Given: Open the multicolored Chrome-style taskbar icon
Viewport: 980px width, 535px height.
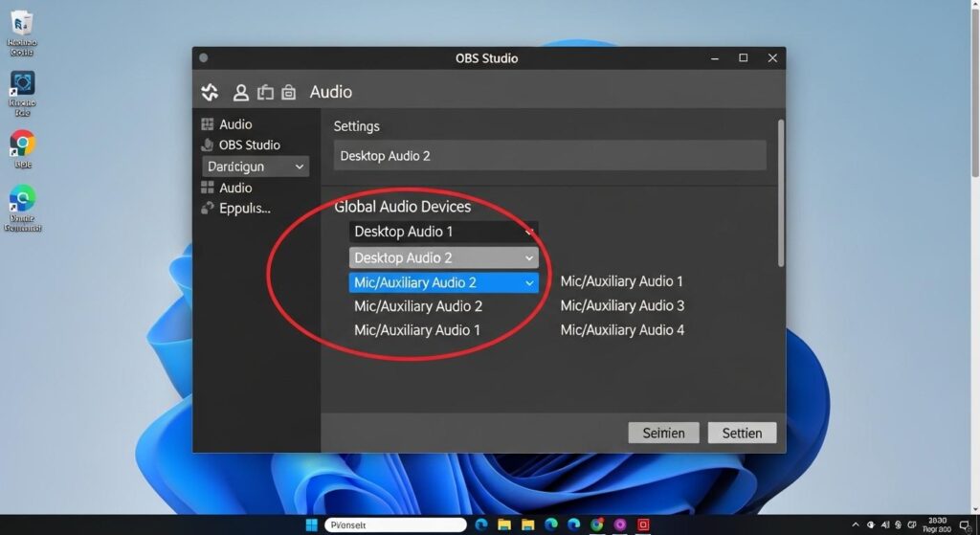Looking at the screenshot, I should 597,524.
